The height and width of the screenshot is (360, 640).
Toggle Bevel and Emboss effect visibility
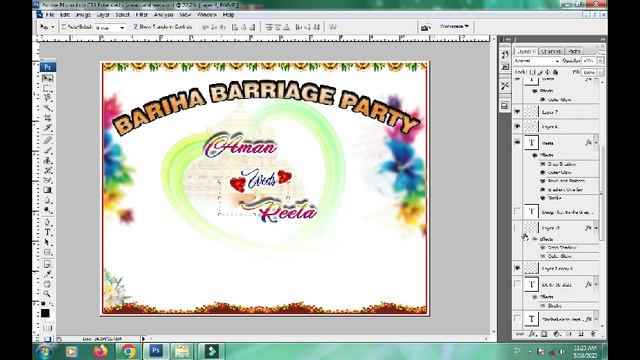543,181
